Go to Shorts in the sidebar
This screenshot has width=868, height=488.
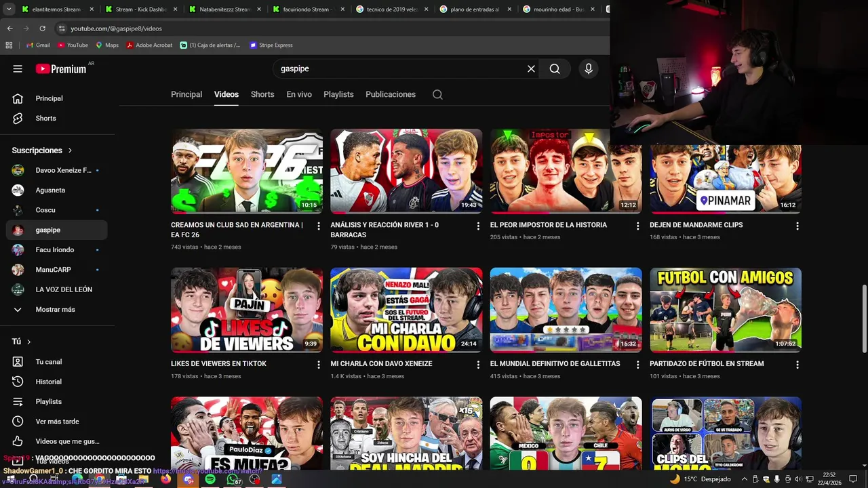click(x=56, y=118)
